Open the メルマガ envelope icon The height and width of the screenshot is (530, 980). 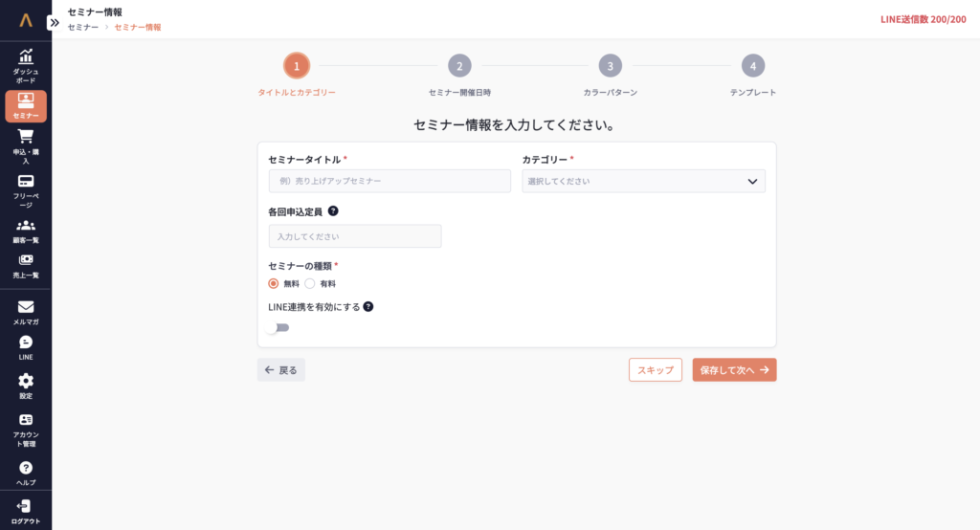point(26,307)
